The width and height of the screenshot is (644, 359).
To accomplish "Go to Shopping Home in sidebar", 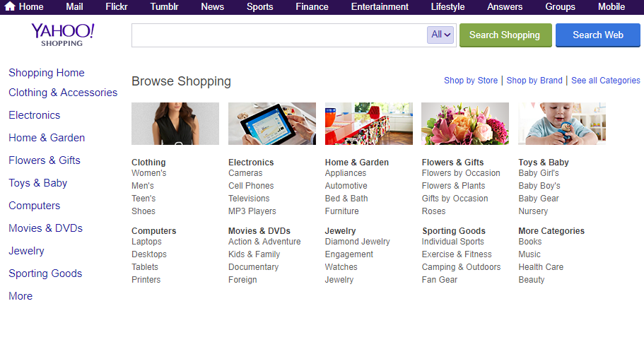I will tap(47, 73).
